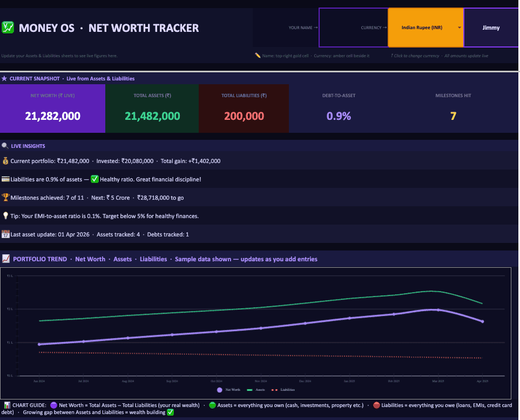Click the 'Current portfolio: ₹21,482,000' insight row
This screenshot has height=420, width=520.
click(259, 161)
